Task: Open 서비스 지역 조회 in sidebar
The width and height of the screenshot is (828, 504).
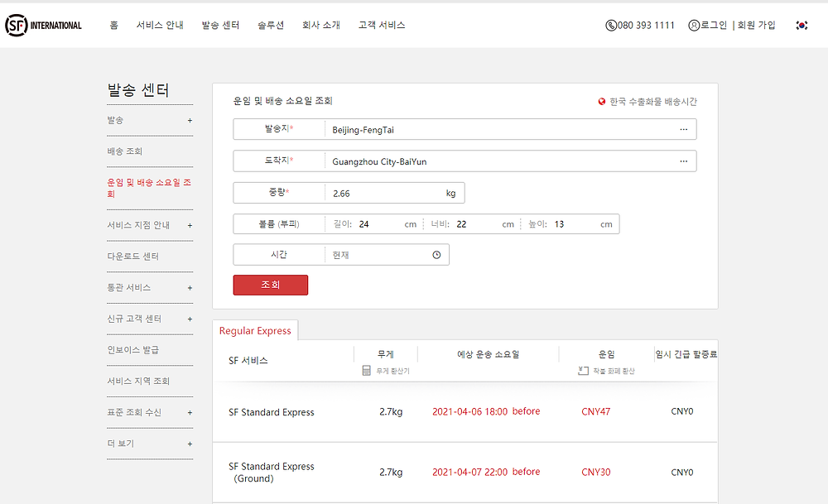Action: click(138, 381)
